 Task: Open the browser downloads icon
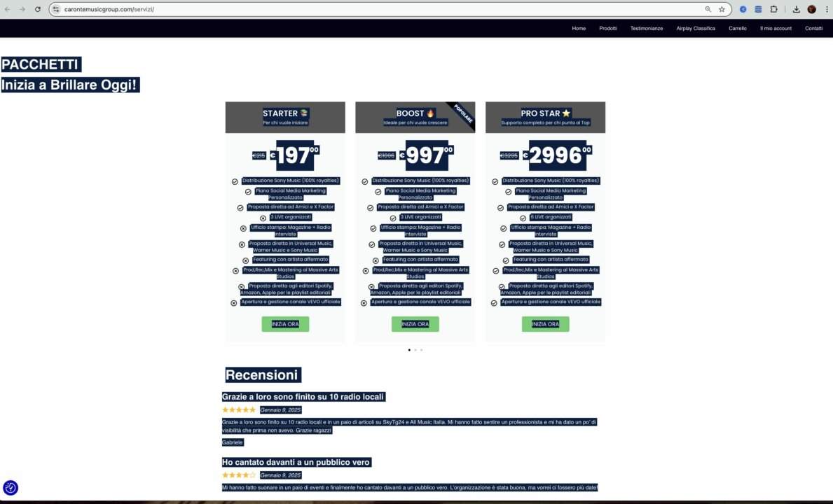point(797,9)
